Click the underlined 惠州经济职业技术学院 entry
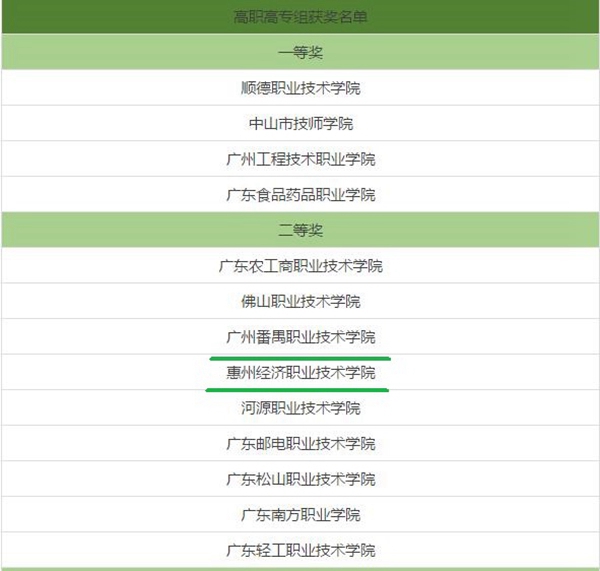Screen dimensions: 600x571 (x=300, y=372)
